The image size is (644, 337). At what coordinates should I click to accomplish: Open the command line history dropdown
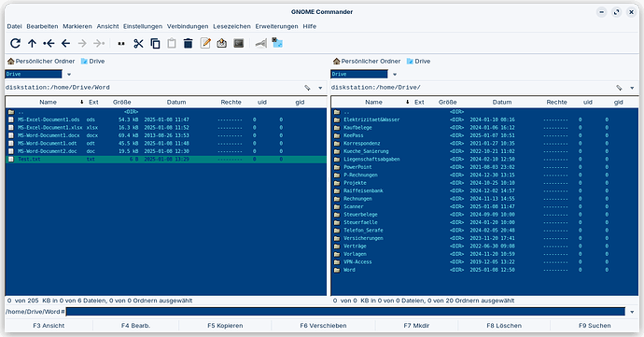click(632, 312)
